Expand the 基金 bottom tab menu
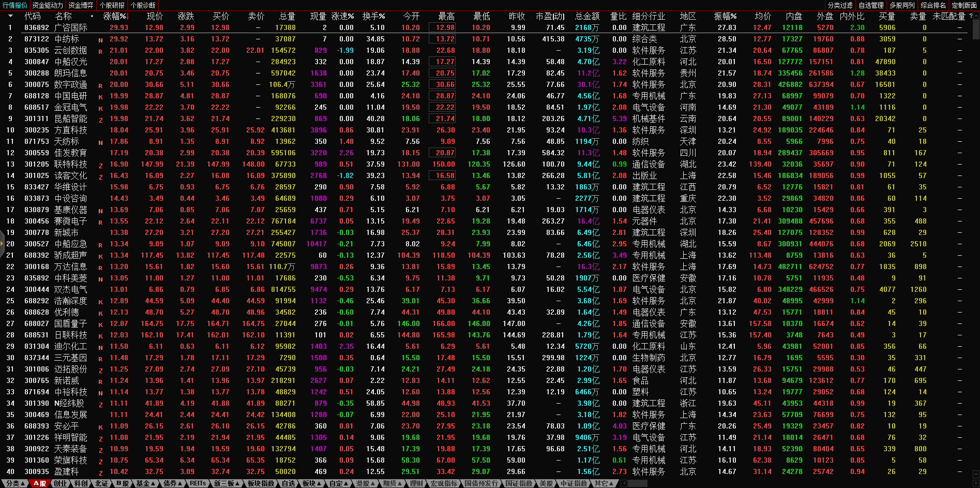 coord(145,483)
